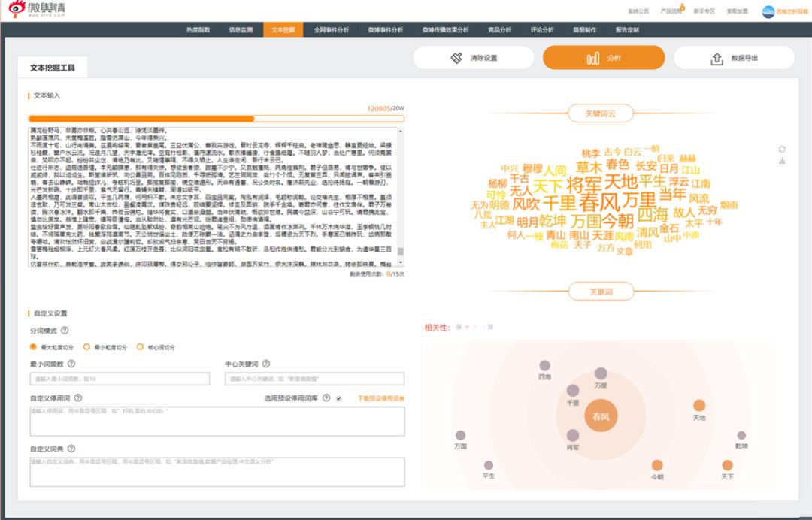The image size is (812, 520).
Task: Focus the 最小词频数 input field
Action: pos(120,379)
